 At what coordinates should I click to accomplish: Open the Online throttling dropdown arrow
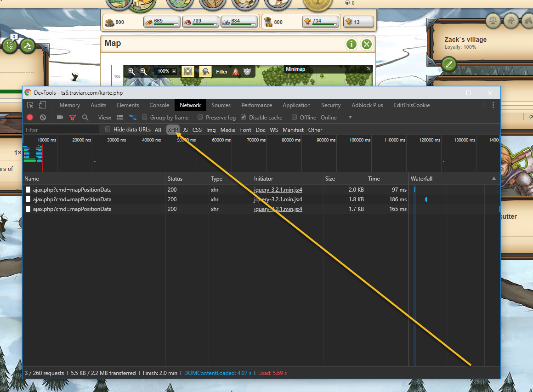pos(350,117)
